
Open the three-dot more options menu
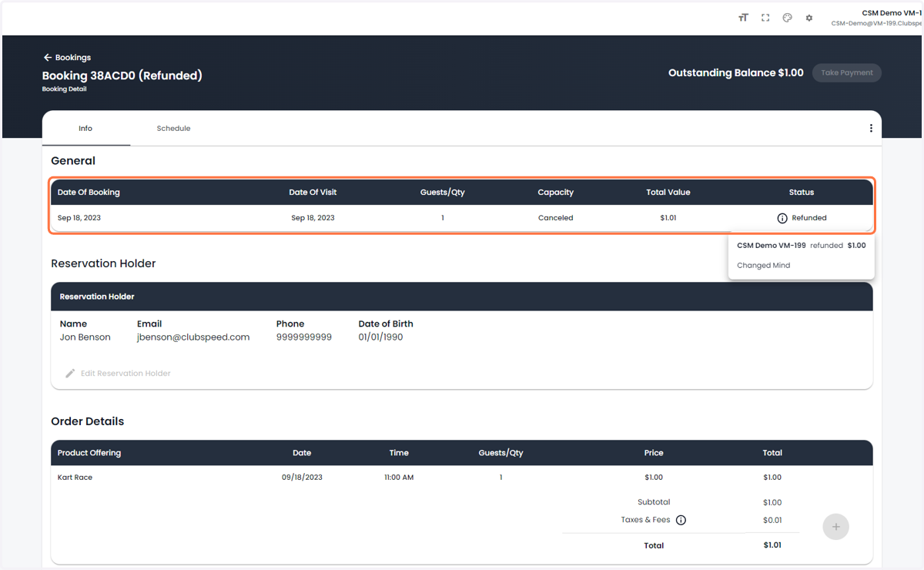[871, 129]
